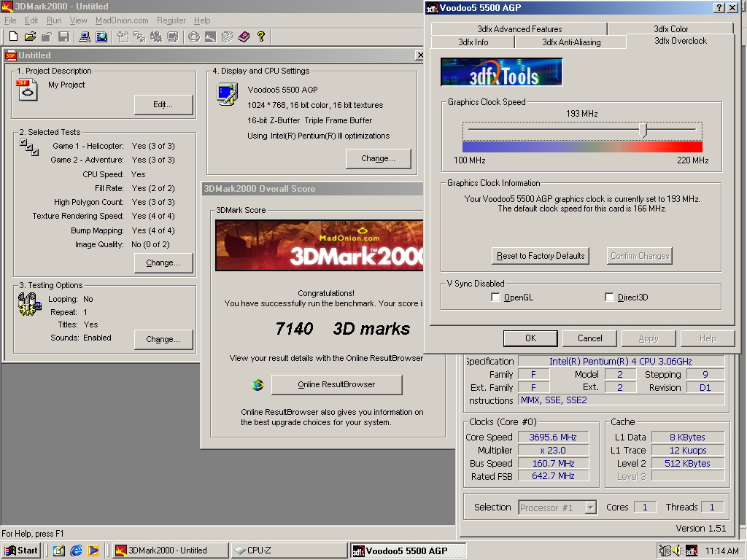Click the greyed-out Save floppy disk icon
Viewport: 747px width, 560px height.
(x=64, y=36)
